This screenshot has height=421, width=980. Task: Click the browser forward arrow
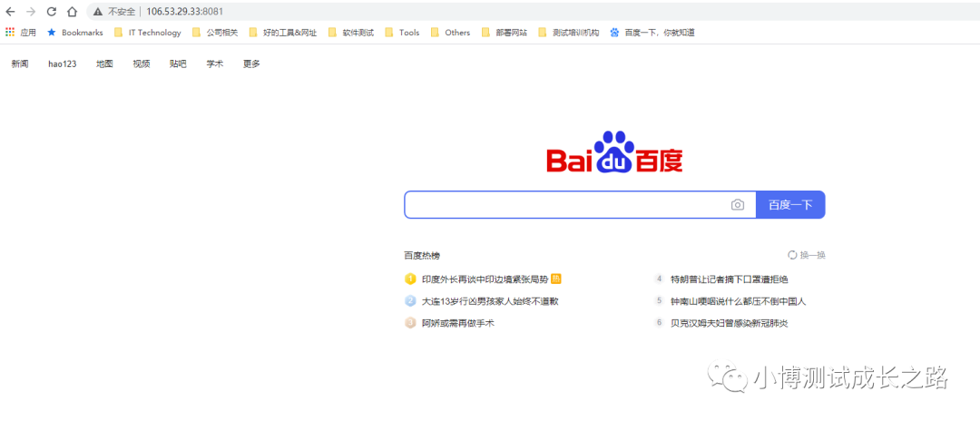(31, 11)
